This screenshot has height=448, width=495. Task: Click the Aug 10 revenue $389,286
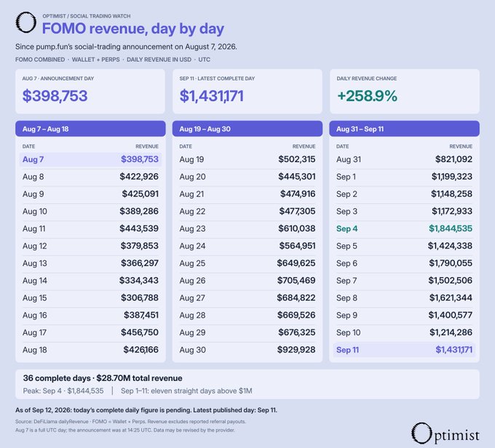(x=139, y=211)
